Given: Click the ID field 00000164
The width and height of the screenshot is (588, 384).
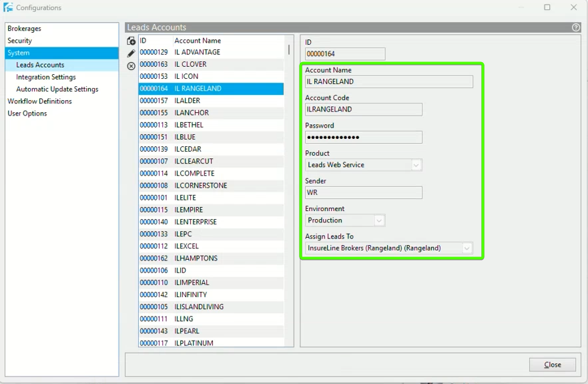Looking at the screenshot, I should (x=345, y=53).
